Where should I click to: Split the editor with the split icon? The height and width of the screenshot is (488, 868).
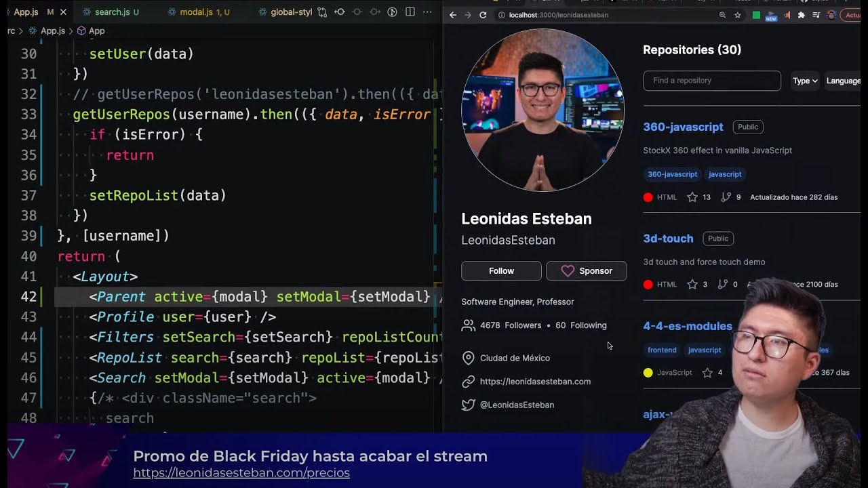click(x=410, y=12)
